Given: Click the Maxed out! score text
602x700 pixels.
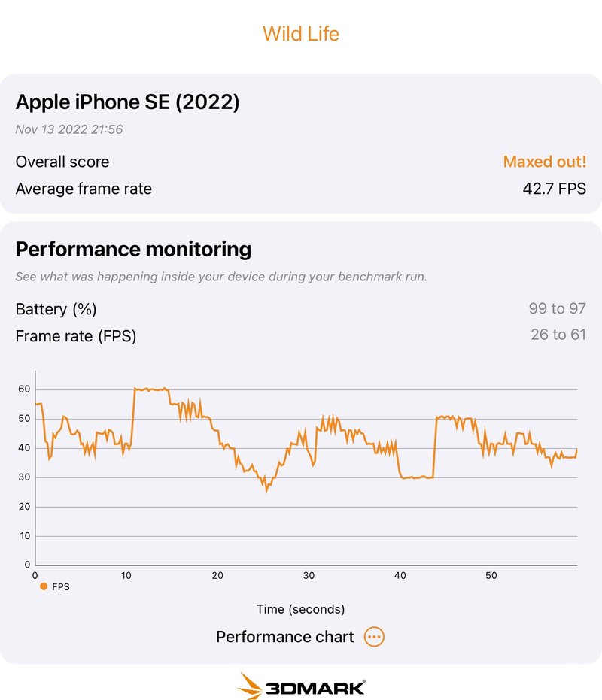Looking at the screenshot, I should [x=544, y=162].
